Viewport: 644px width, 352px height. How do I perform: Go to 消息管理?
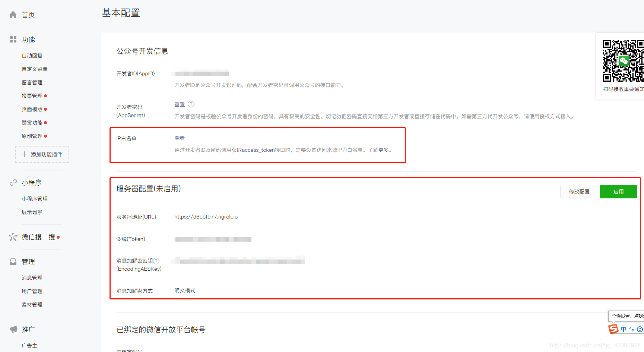[x=32, y=278]
